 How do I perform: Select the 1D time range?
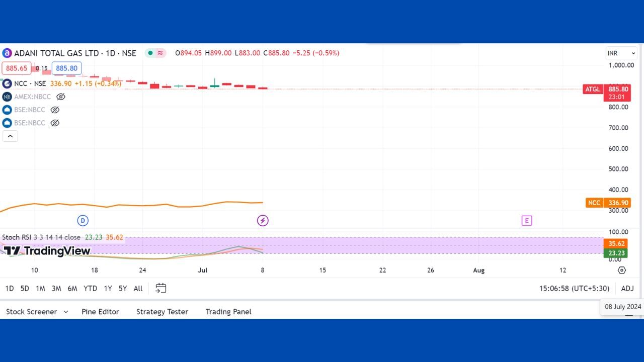tap(10, 288)
